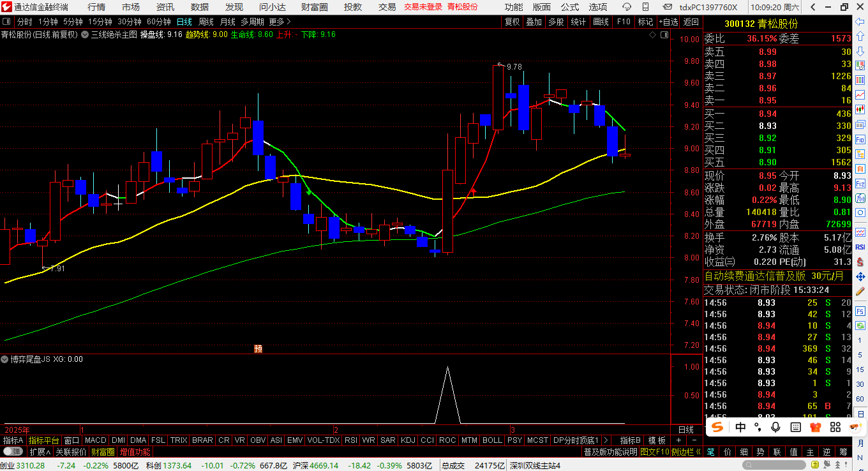The height and width of the screenshot is (471, 868).
Task: Toggle the 复权 adjustment button
Action: [x=513, y=21]
